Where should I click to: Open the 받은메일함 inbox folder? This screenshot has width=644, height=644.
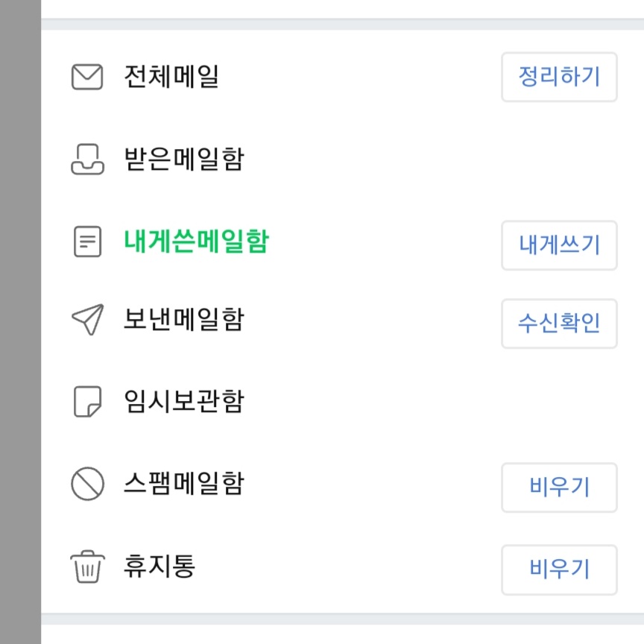[183, 159]
